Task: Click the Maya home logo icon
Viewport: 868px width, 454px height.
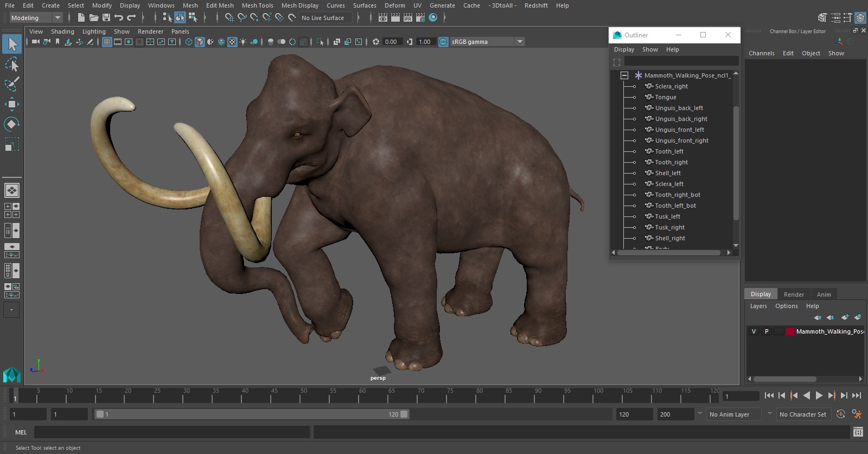Action: 12,375
